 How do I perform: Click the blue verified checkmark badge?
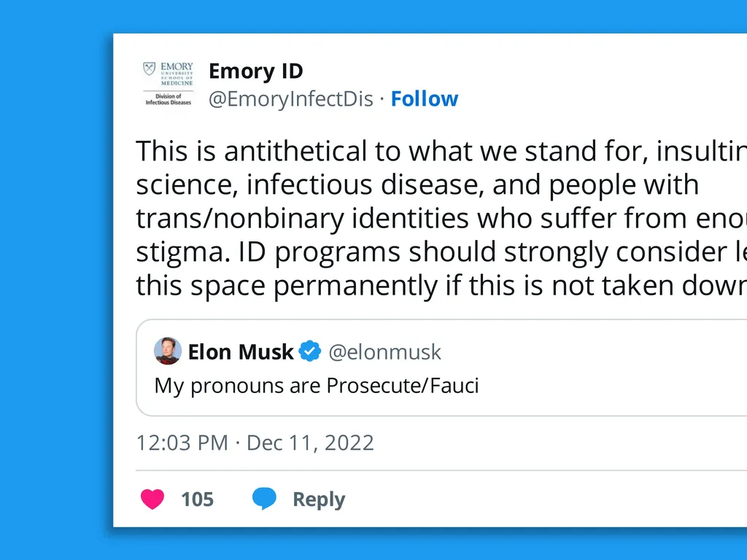[x=310, y=352]
